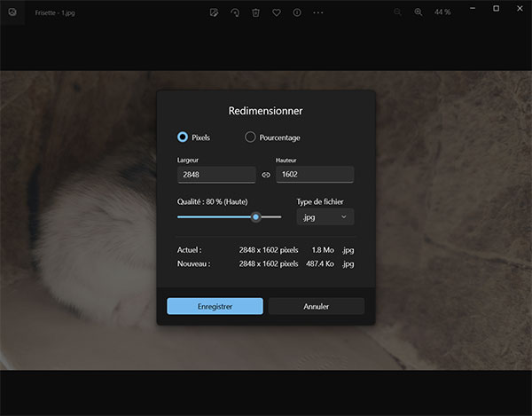Click the zoom out magnifier icon
The image size is (532, 416).
point(397,12)
